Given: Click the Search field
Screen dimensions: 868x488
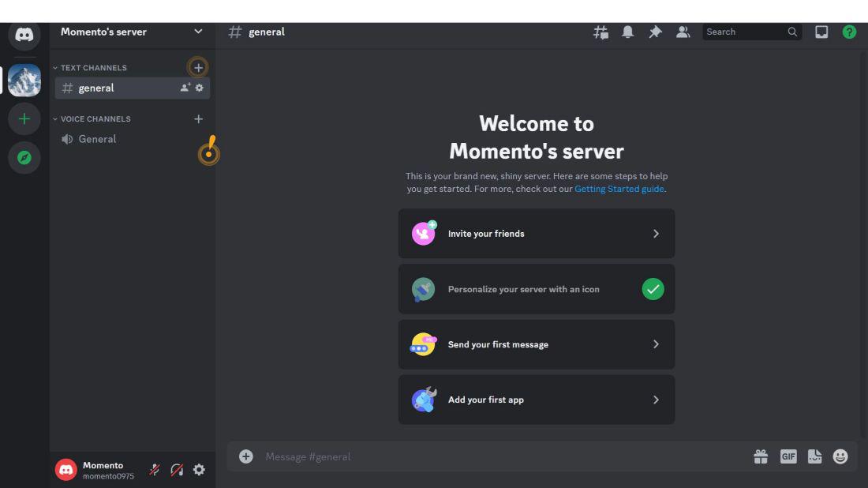Looking at the screenshot, I should pos(752,32).
